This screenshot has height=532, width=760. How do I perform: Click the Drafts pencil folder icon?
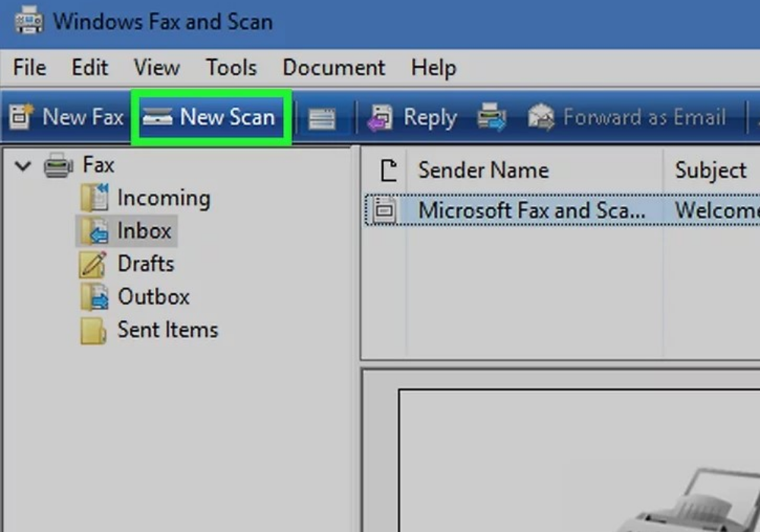pos(93,264)
